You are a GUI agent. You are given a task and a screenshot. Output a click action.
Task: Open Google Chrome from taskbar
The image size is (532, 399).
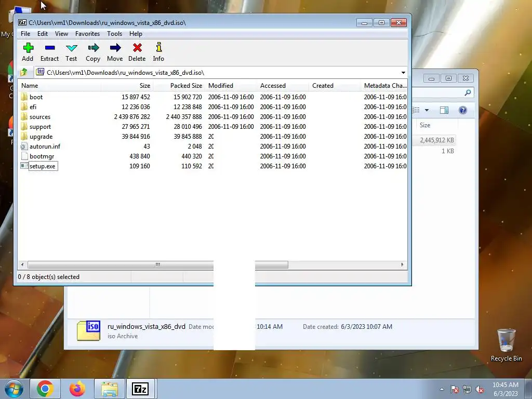(45, 389)
